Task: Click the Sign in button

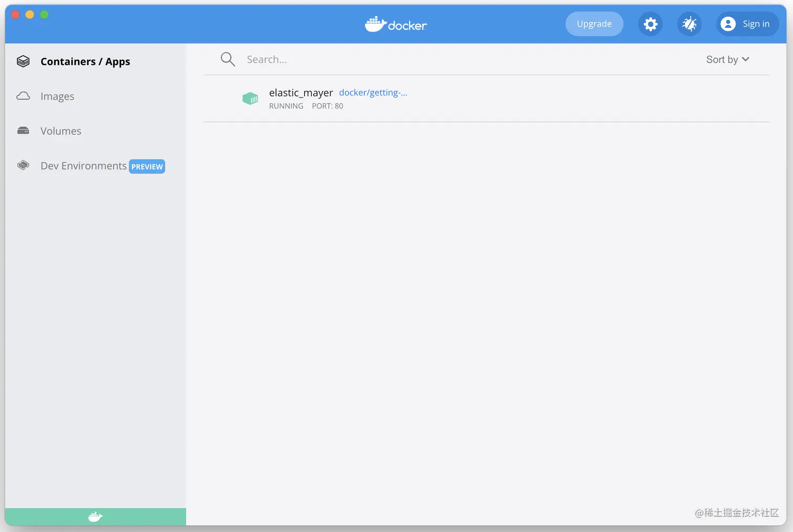Action: tap(747, 24)
